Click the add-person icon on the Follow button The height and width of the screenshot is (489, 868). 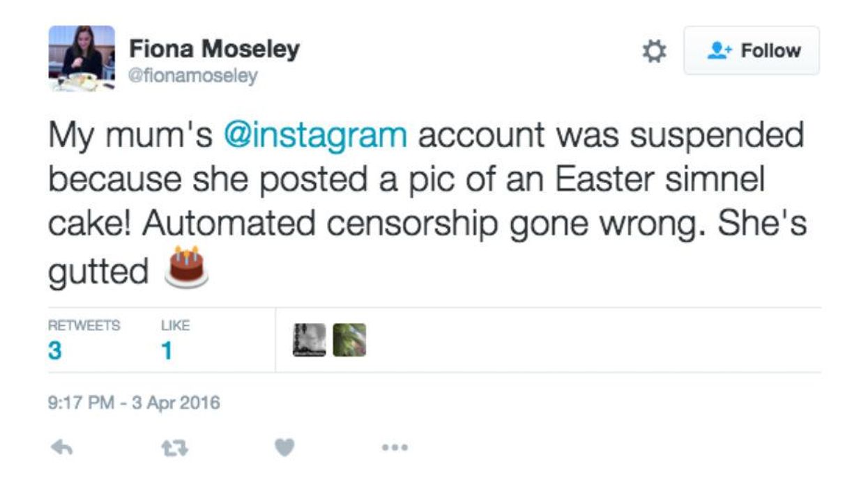[718, 51]
